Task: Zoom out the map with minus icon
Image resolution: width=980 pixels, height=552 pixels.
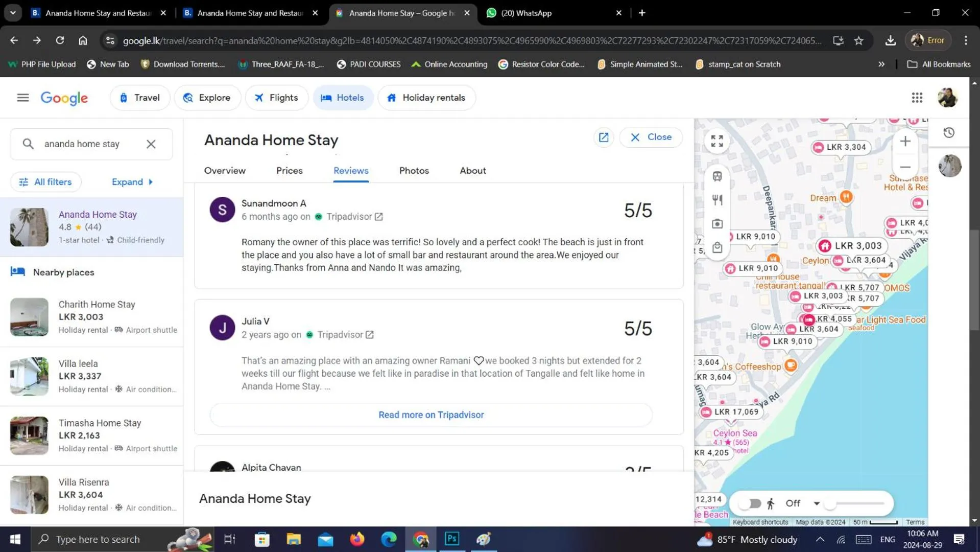Action: 905,167
